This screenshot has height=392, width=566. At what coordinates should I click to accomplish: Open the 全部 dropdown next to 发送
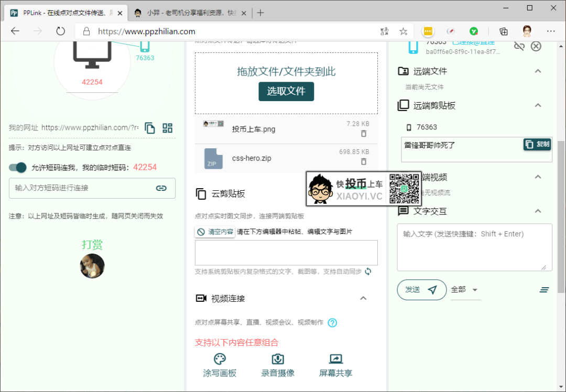pos(465,290)
